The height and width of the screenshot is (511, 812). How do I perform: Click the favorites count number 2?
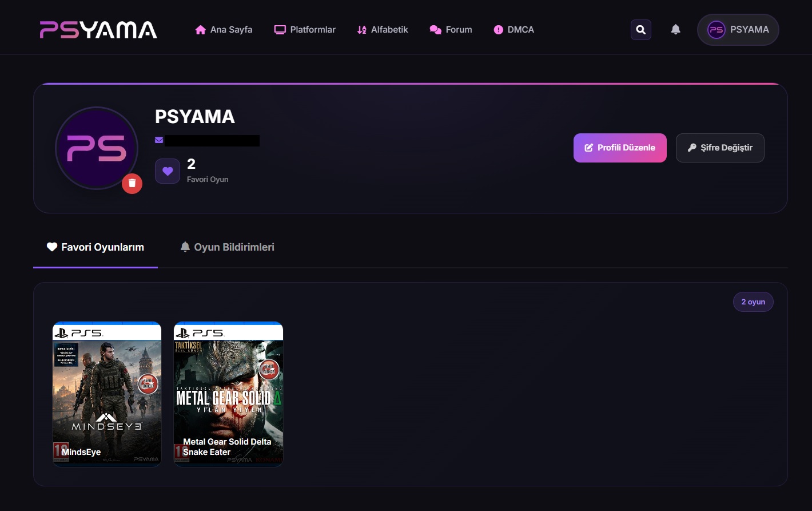(192, 164)
